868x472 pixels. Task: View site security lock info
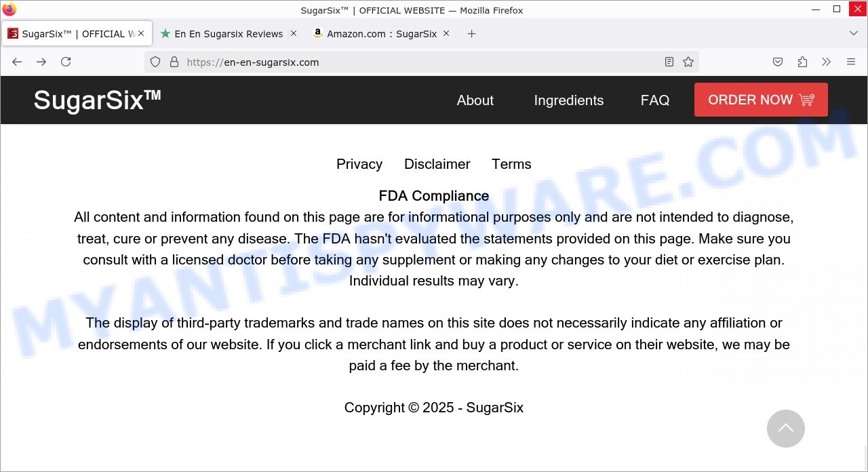point(174,62)
